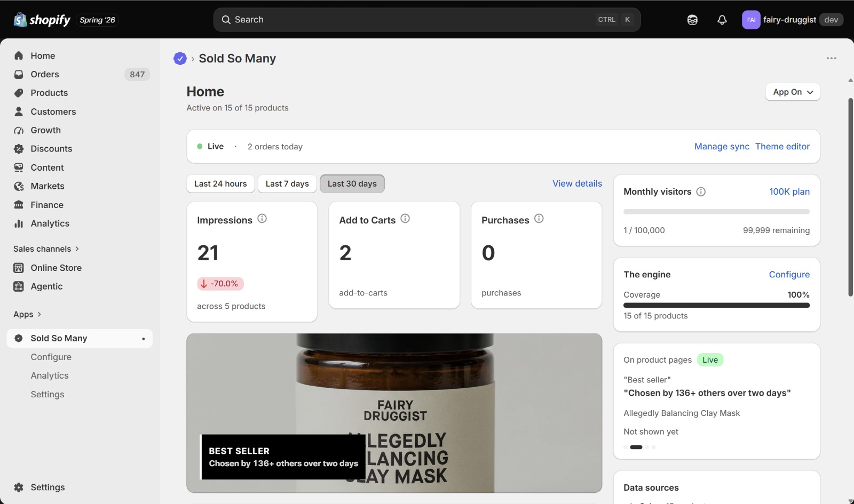Viewport: 854px width, 504px height.
Task: Click the BEST SELLER overlay badge
Action: point(283,457)
